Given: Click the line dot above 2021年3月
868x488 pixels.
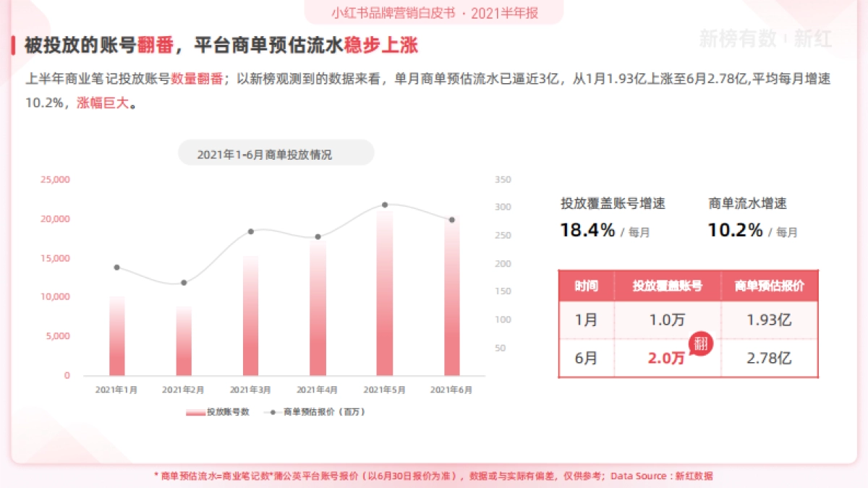Looking at the screenshot, I should pos(250,231).
